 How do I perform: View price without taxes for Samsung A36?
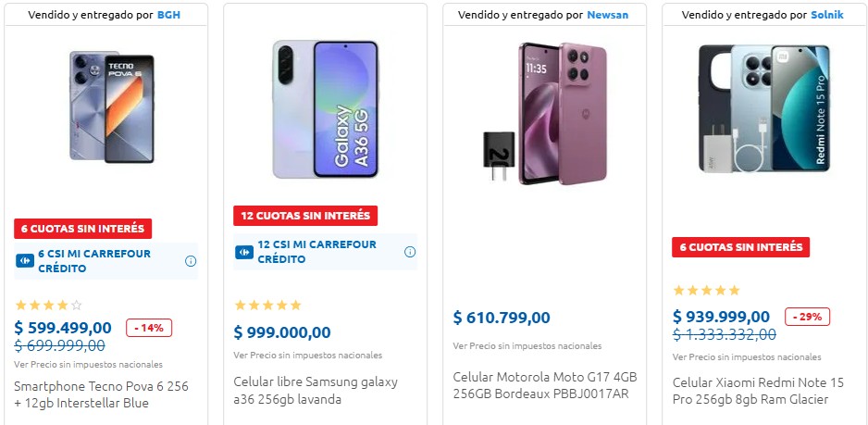pos(308,356)
